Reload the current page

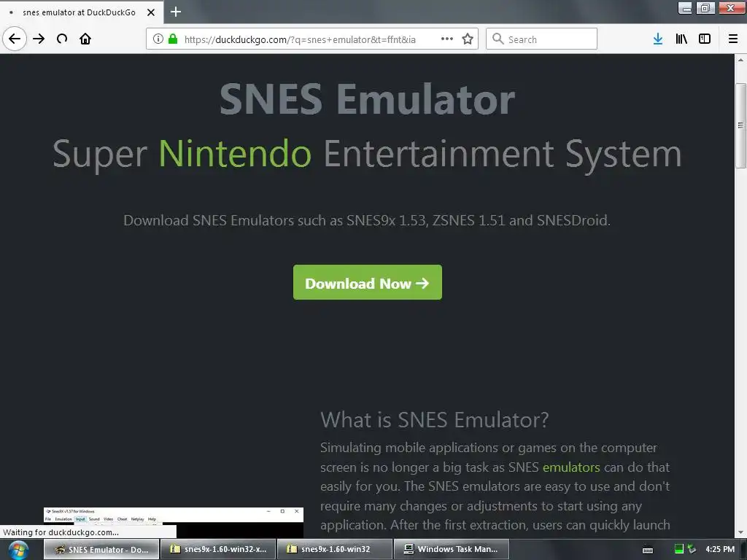pos(62,39)
